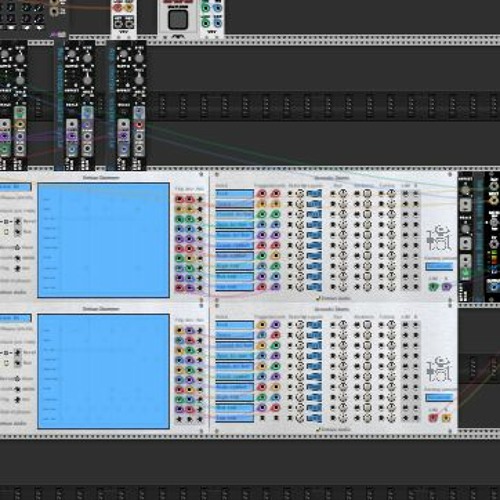
Task: Click fifth-row purple trigger jack in upper drum module
Action: click(262, 235)
